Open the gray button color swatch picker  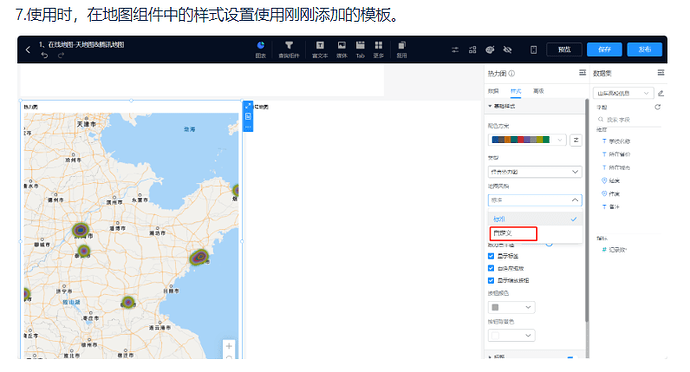click(x=511, y=307)
